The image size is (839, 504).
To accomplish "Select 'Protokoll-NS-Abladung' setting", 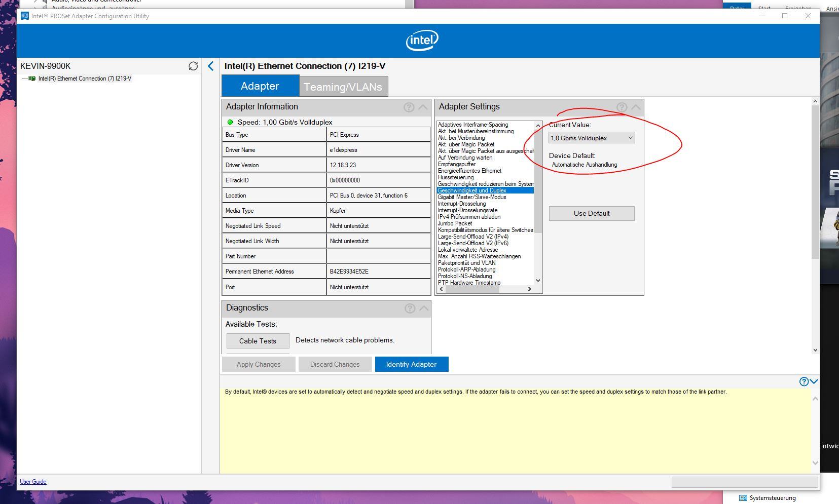I will coord(485,276).
